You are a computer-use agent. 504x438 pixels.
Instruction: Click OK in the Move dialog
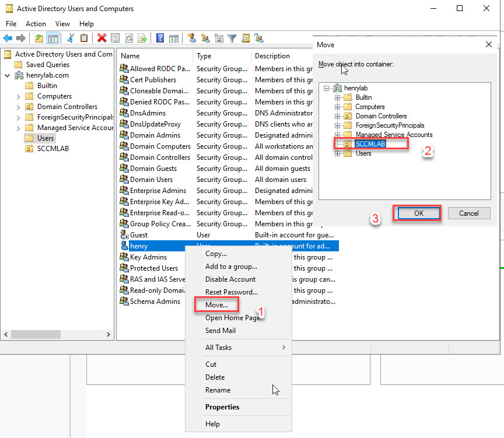418,213
